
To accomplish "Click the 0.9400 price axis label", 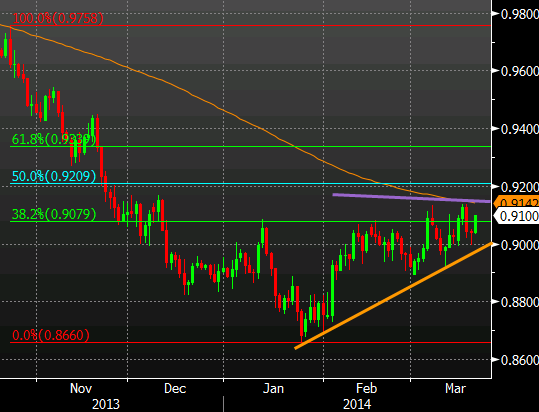I will point(519,129).
